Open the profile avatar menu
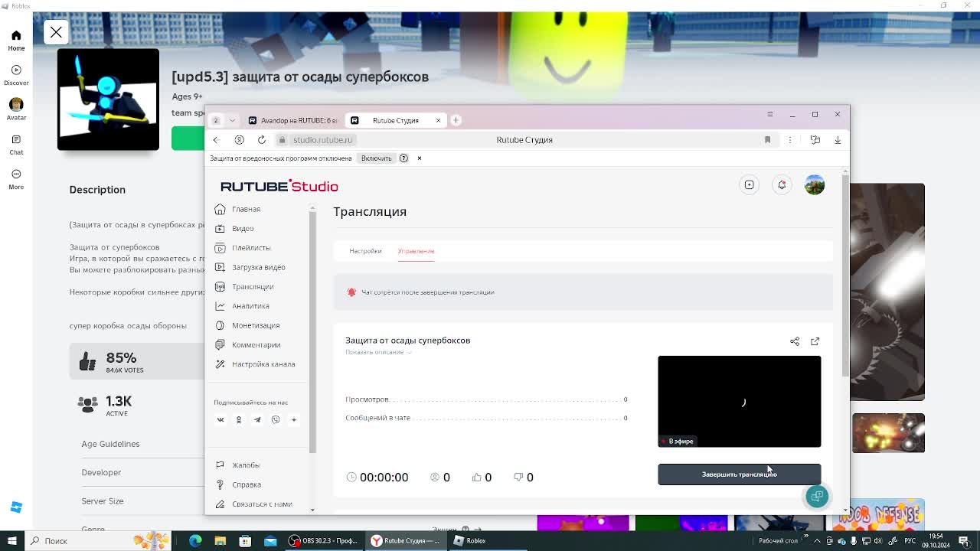This screenshot has width=980, height=551. coord(815,184)
